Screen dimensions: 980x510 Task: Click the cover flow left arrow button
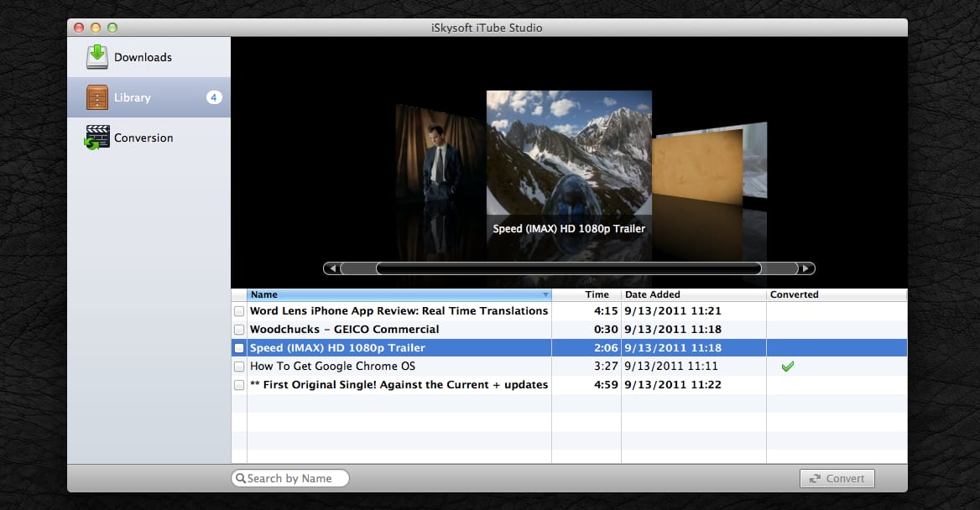tap(332, 268)
